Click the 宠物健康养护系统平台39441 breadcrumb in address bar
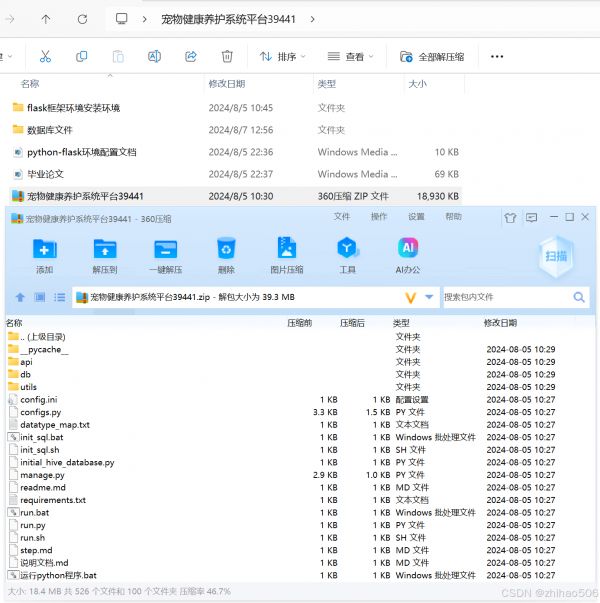600x603 pixels. point(228,19)
